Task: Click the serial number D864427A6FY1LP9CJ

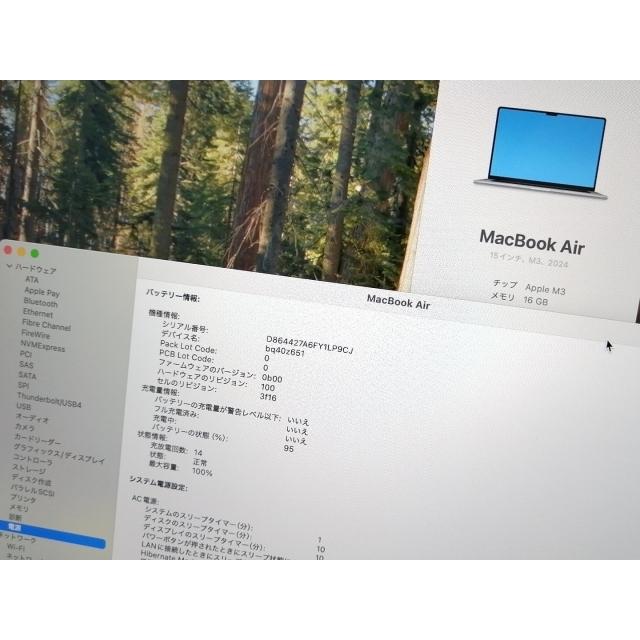Action: coord(309,344)
